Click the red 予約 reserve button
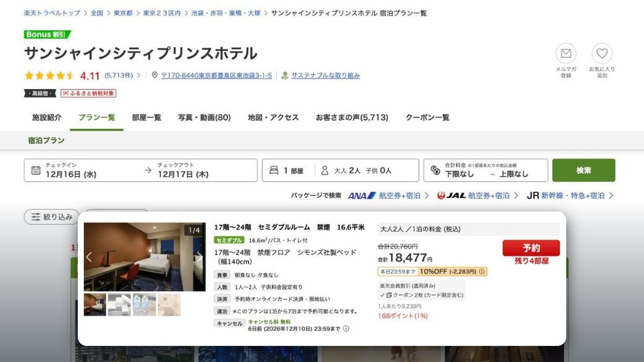Viewport: 644px width, 362px height. pyautogui.click(x=531, y=248)
